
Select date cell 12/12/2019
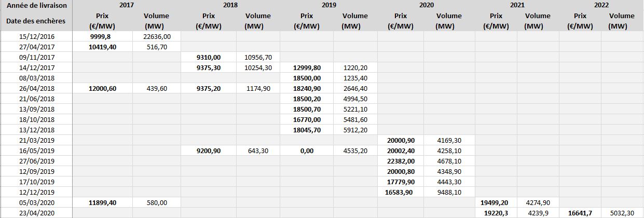coord(36,192)
